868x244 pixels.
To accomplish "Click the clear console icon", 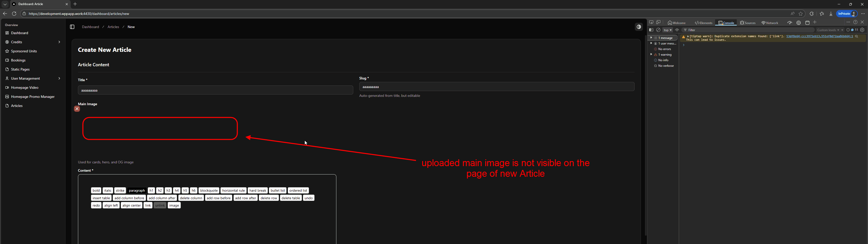I will 658,30.
